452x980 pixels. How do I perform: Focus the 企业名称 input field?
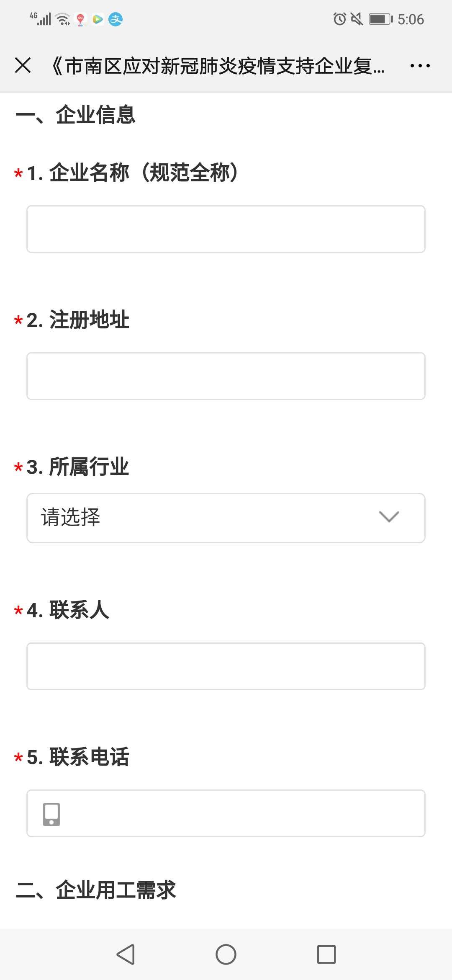(x=226, y=229)
